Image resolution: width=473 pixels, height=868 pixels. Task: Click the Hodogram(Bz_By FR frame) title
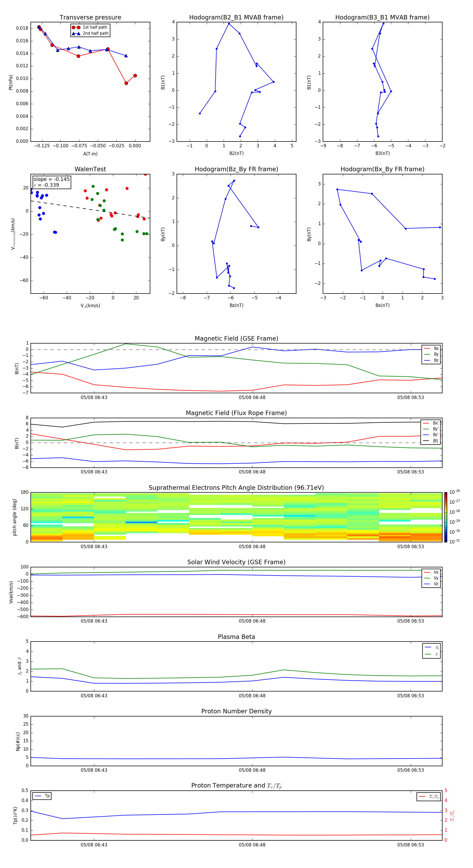(x=236, y=169)
